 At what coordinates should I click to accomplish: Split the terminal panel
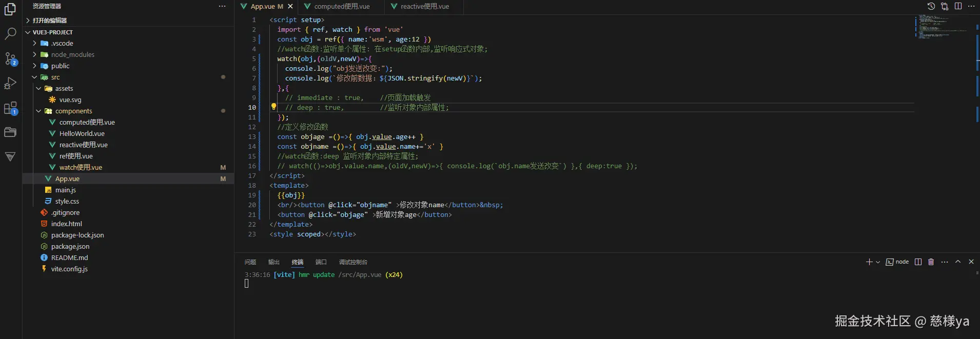coord(918,262)
